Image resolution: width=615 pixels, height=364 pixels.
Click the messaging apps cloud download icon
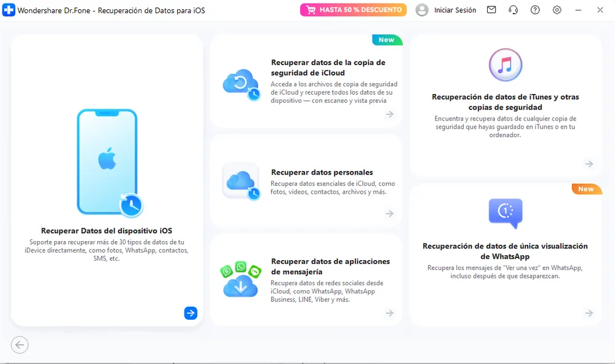click(x=241, y=279)
